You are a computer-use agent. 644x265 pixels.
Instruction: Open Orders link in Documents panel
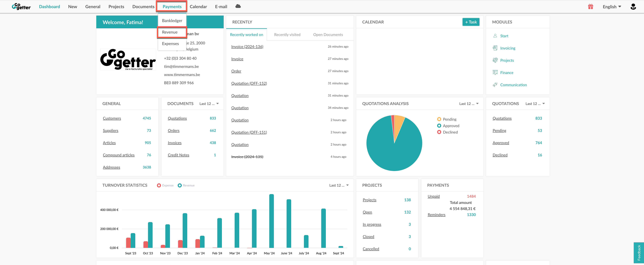pyautogui.click(x=173, y=131)
